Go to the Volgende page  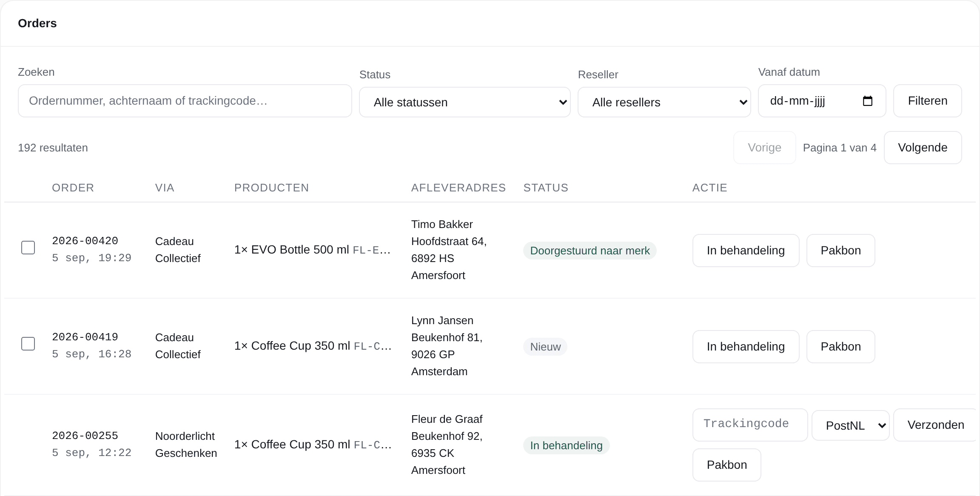(x=923, y=148)
